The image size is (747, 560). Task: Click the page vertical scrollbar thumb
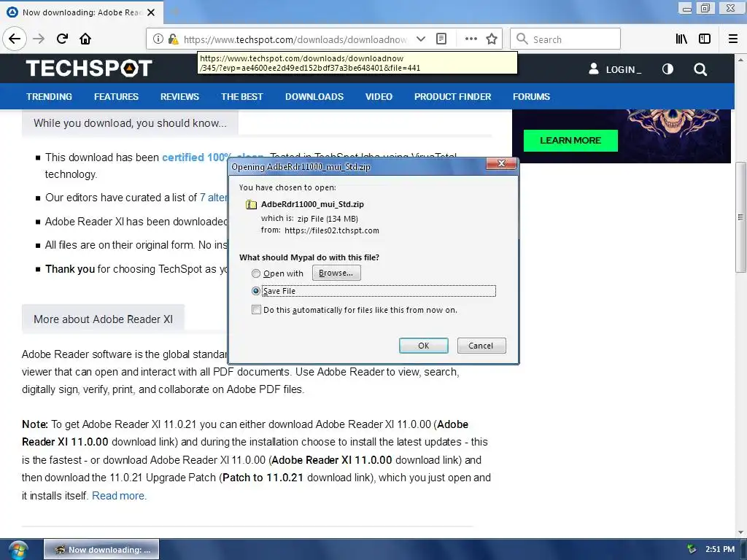(x=740, y=217)
